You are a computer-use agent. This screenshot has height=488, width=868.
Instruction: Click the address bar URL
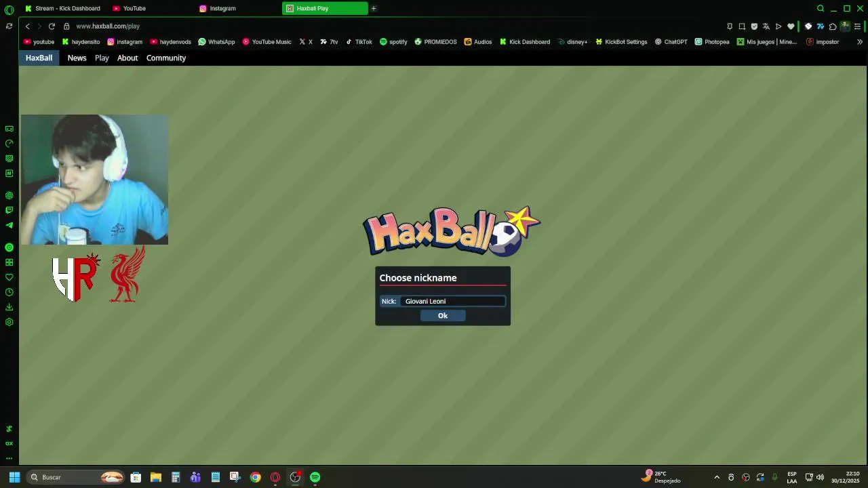(x=108, y=26)
